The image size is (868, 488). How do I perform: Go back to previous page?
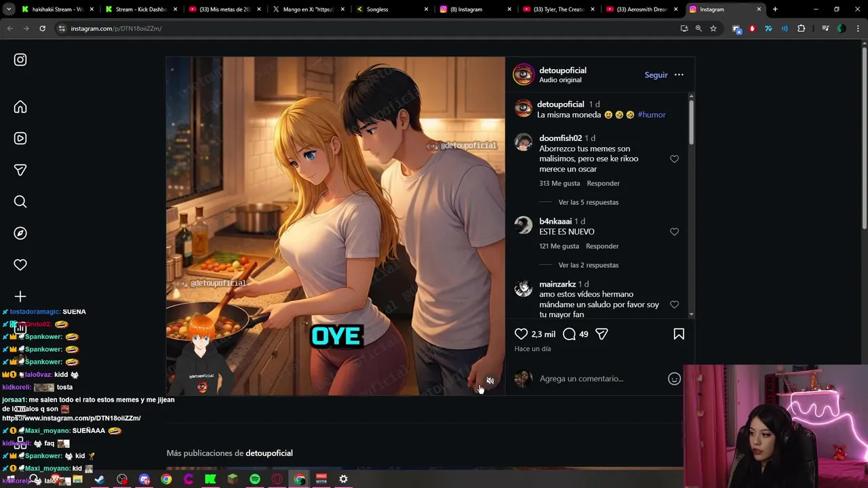pyautogui.click(x=9, y=28)
